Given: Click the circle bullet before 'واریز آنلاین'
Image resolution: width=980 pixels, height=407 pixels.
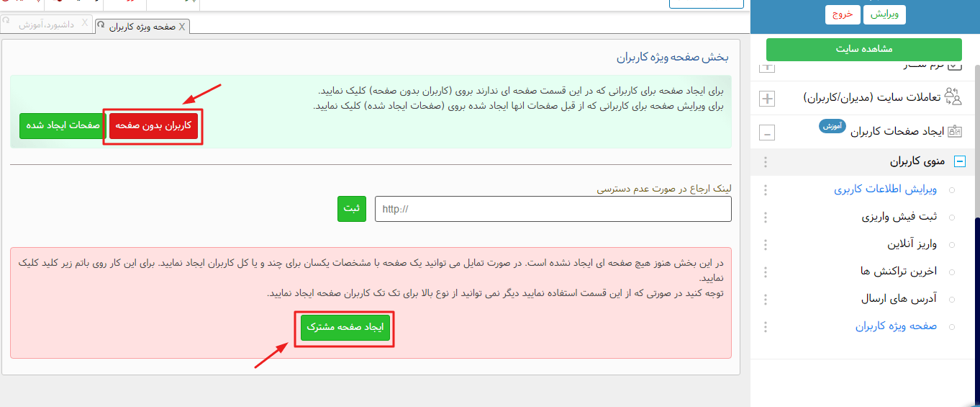Looking at the screenshot, I should [x=953, y=245].
